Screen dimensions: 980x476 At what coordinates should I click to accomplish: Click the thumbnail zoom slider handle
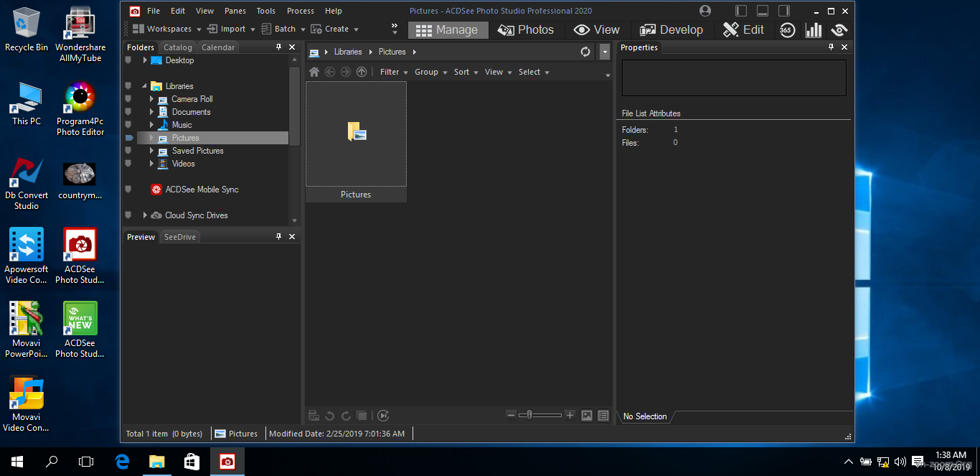pyautogui.click(x=529, y=415)
